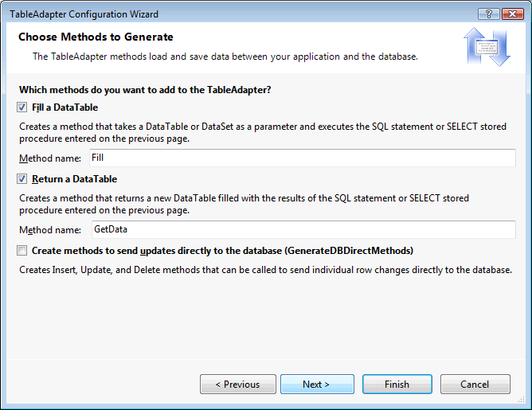Click the title bar Help question mark button
Image resolution: width=532 pixels, height=410 pixels.
tap(488, 14)
